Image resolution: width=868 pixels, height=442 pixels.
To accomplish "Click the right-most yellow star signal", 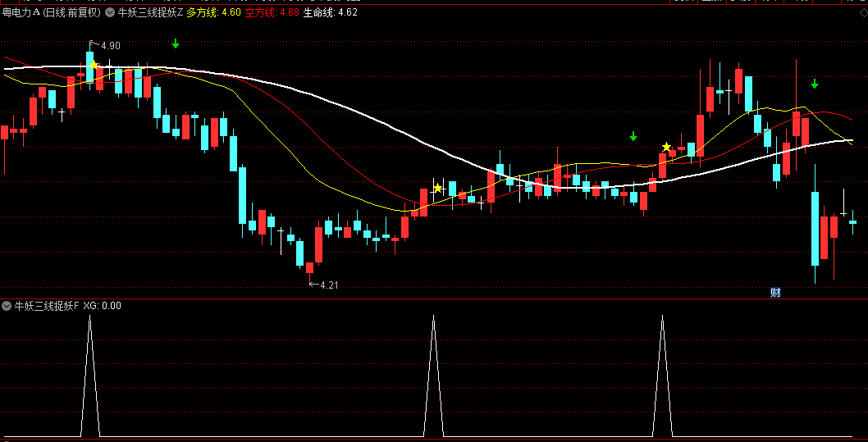I will click(666, 147).
